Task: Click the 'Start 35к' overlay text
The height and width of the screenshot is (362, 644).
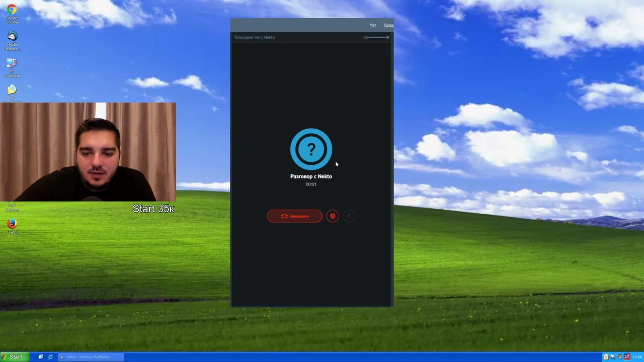Action: click(153, 209)
